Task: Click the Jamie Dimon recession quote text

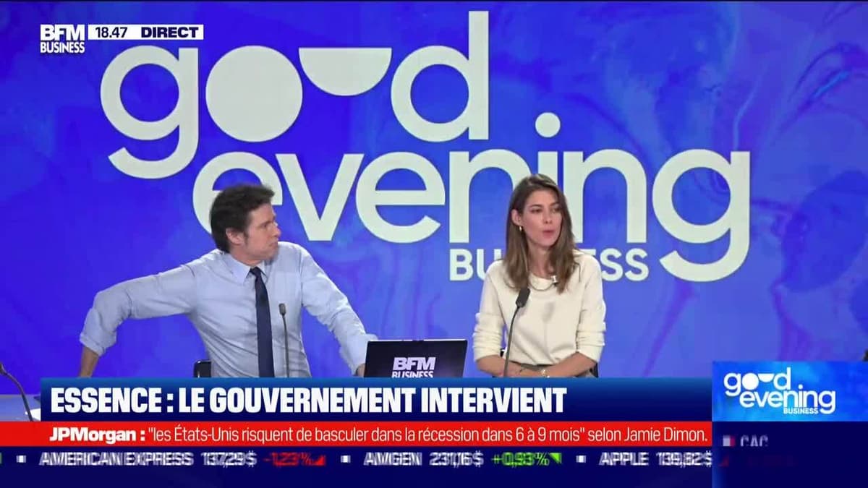Action: click(x=427, y=435)
